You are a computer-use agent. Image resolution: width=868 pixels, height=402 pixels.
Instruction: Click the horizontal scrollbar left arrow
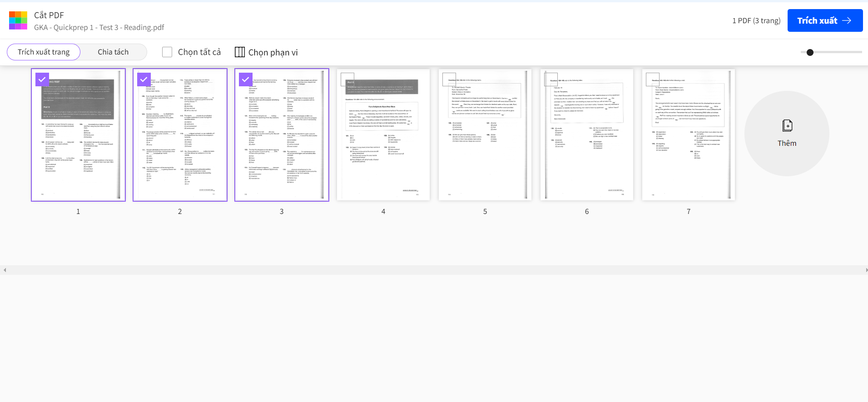(5, 270)
